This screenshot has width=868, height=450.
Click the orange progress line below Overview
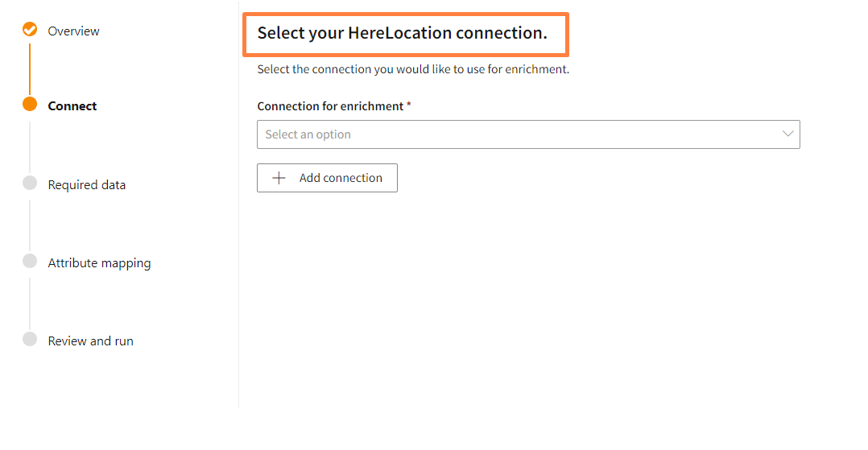30,68
